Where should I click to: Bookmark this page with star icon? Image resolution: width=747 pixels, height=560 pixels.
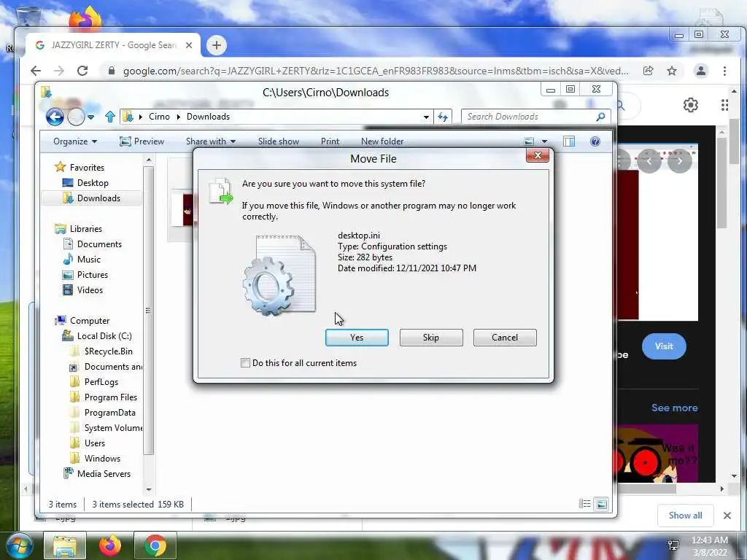point(672,71)
